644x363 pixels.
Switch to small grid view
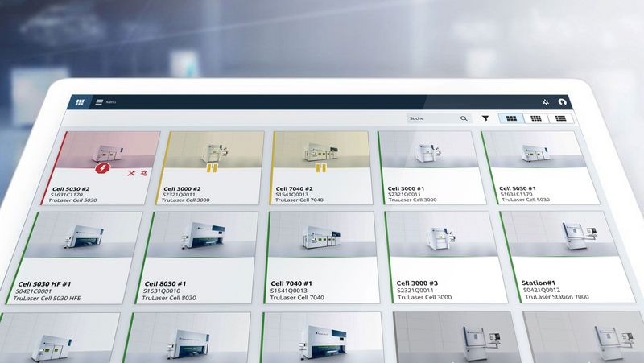point(535,118)
